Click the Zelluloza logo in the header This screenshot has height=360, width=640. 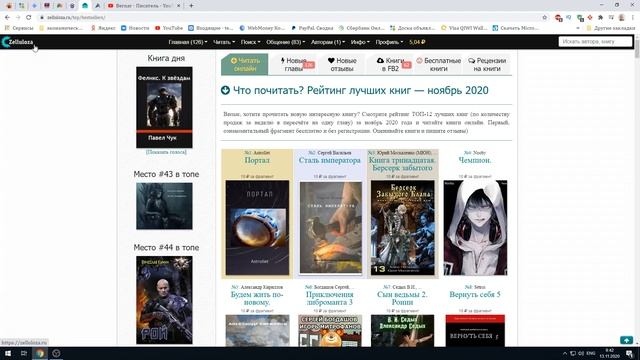coord(17,42)
